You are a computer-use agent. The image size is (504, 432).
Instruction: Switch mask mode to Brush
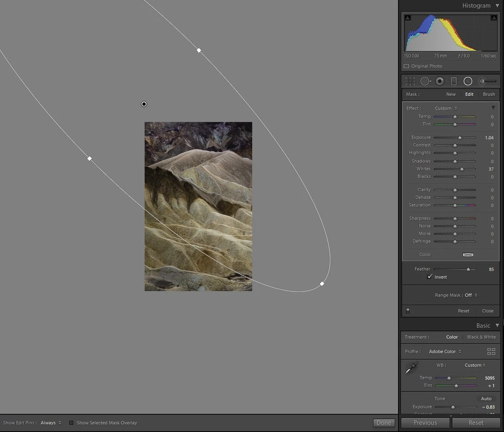pyautogui.click(x=489, y=94)
